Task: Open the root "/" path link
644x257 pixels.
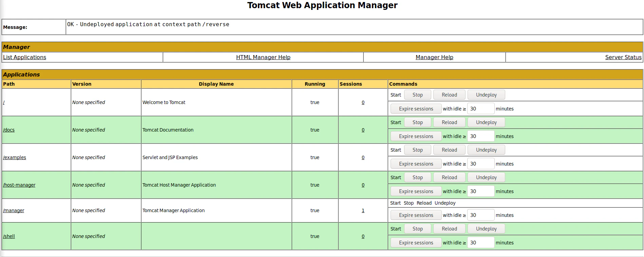Action: [4, 102]
